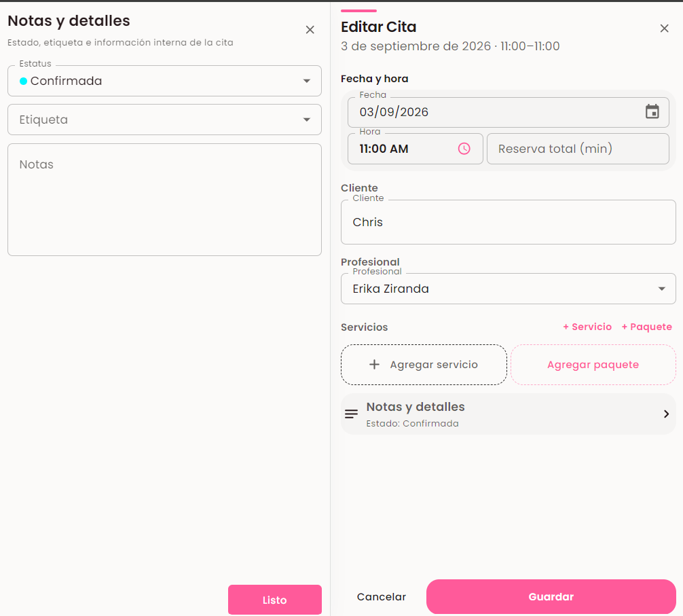
Task: Save the appointment with Guardar
Action: coord(551,596)
